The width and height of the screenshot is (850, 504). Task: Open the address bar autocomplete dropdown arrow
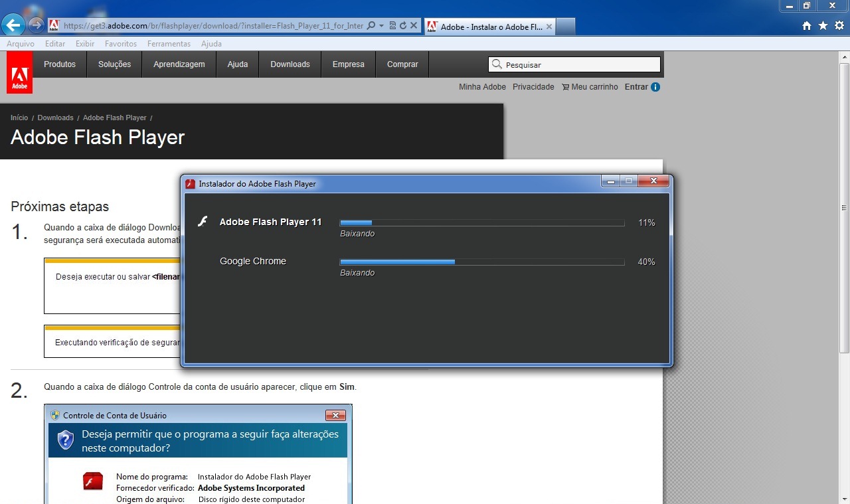coord(381,26)
